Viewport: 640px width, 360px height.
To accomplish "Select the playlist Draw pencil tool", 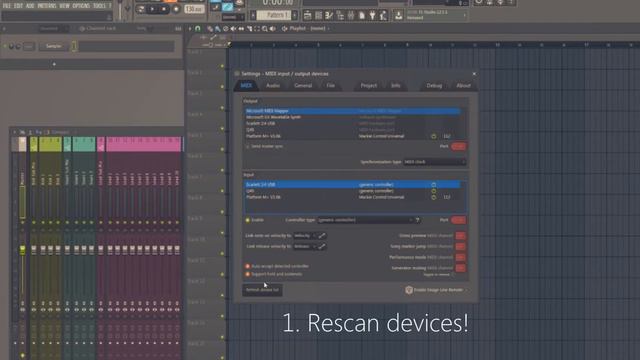I will 210,29.
